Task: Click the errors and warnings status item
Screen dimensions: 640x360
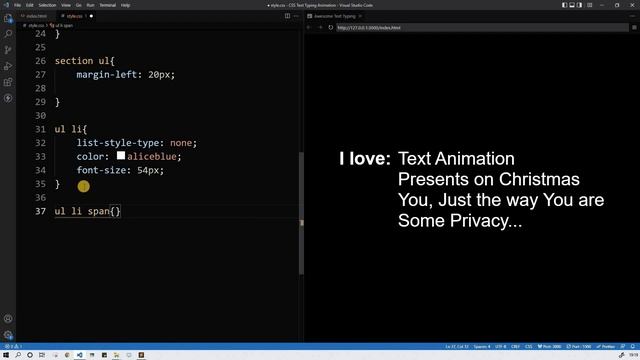Action: coord(13,346)
